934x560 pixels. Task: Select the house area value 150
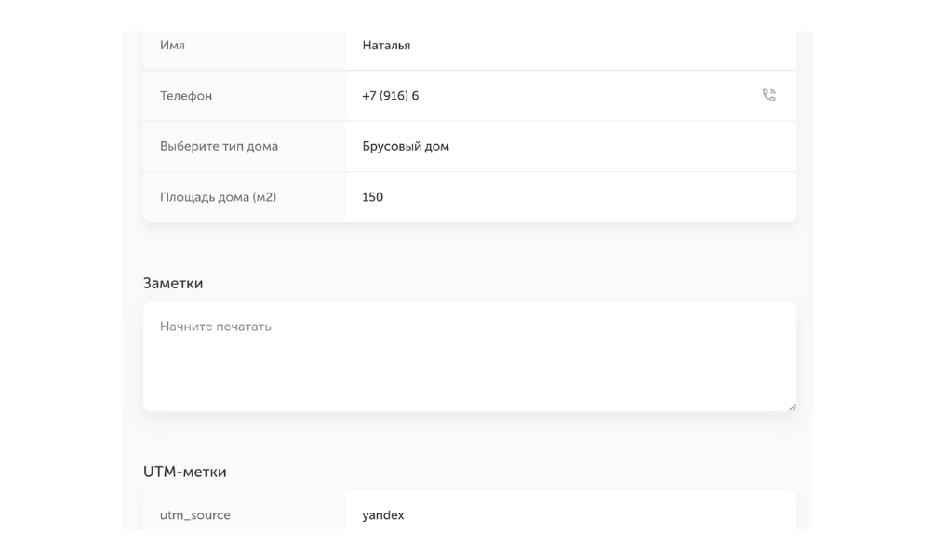[x=372, y=197]
